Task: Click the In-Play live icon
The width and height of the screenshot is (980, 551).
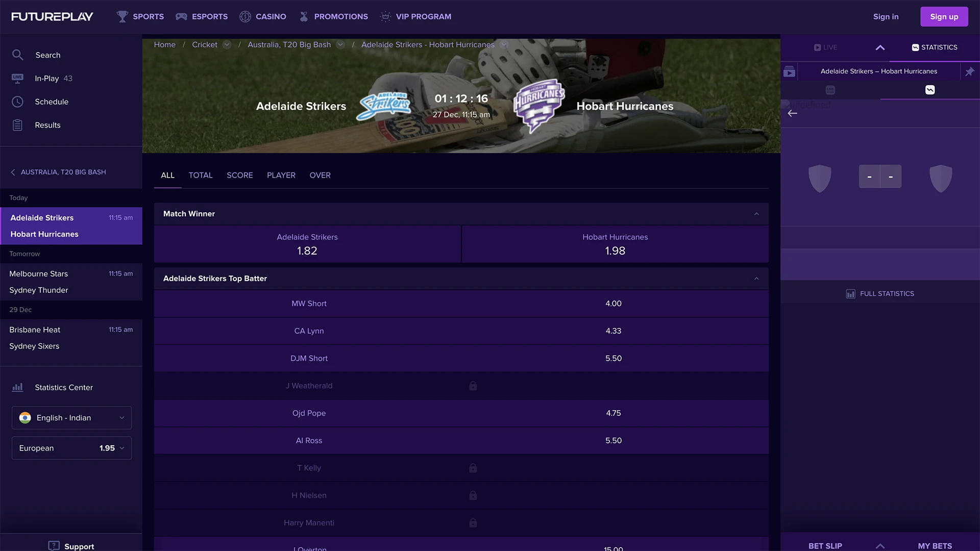Action: coord(17,78)
